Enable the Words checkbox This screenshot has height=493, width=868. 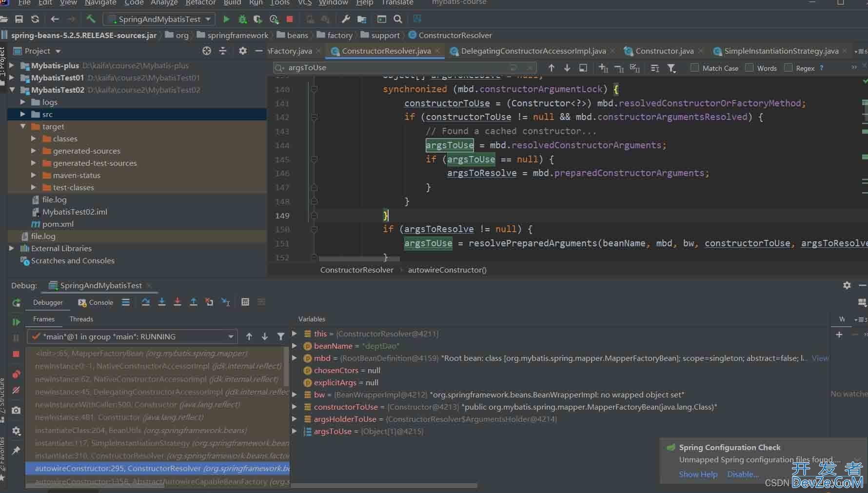tap(750, 68)
